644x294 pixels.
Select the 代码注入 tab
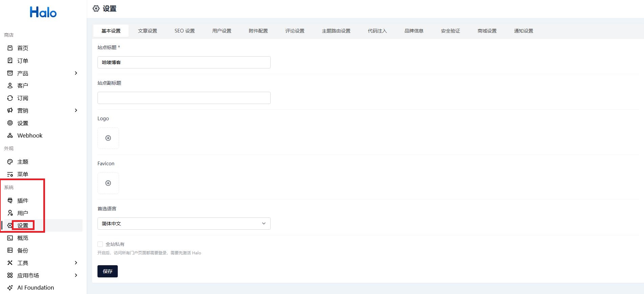pos(377,31)
